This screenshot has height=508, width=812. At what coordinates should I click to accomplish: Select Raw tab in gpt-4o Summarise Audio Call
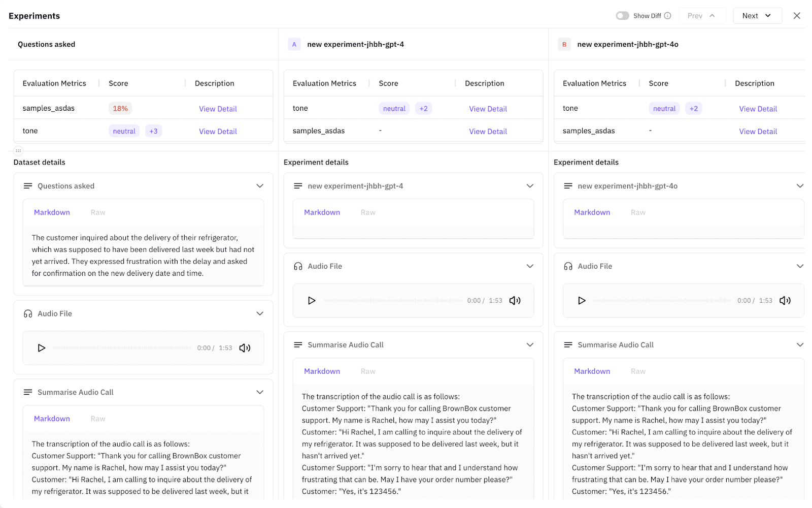click(638, 371)
